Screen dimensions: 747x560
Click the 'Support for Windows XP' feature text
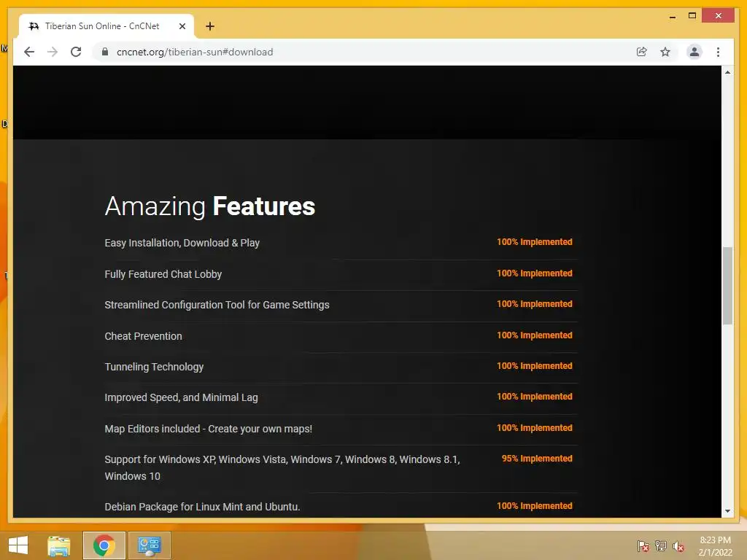pos(282,467)
